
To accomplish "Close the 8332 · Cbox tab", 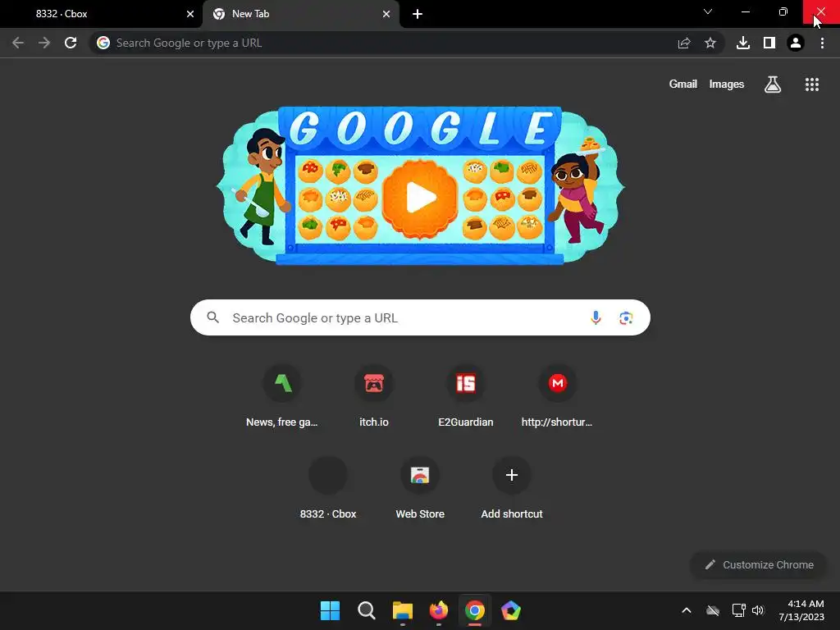I will [x=190, y=14].
